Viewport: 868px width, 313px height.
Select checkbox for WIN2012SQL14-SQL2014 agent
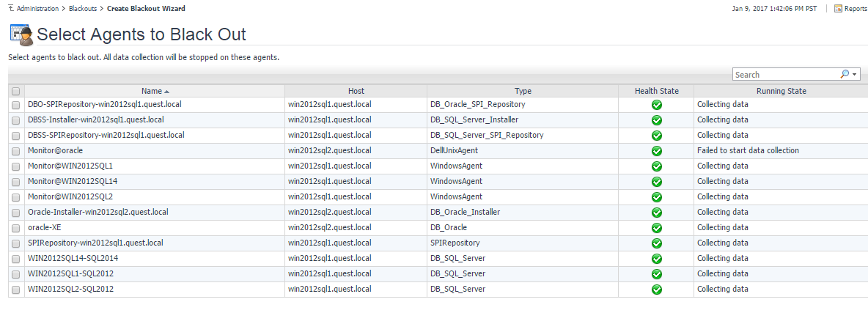click(x=16, y=258)
